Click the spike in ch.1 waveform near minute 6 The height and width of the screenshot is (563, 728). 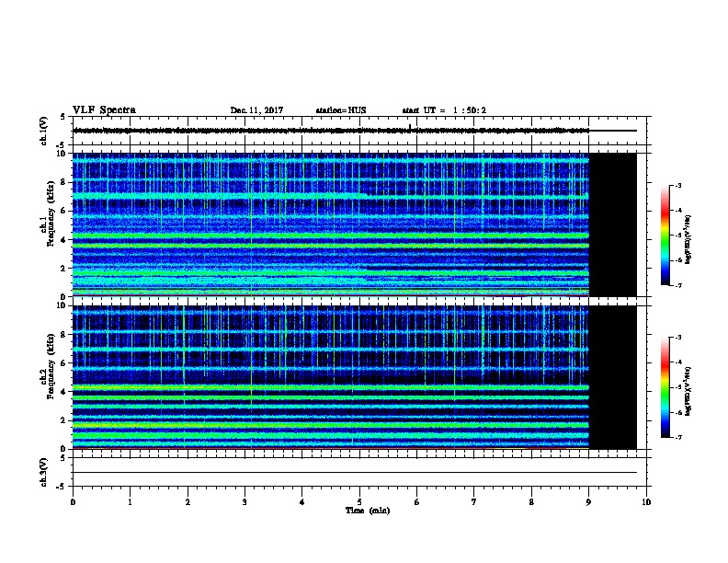coord(410,127)
